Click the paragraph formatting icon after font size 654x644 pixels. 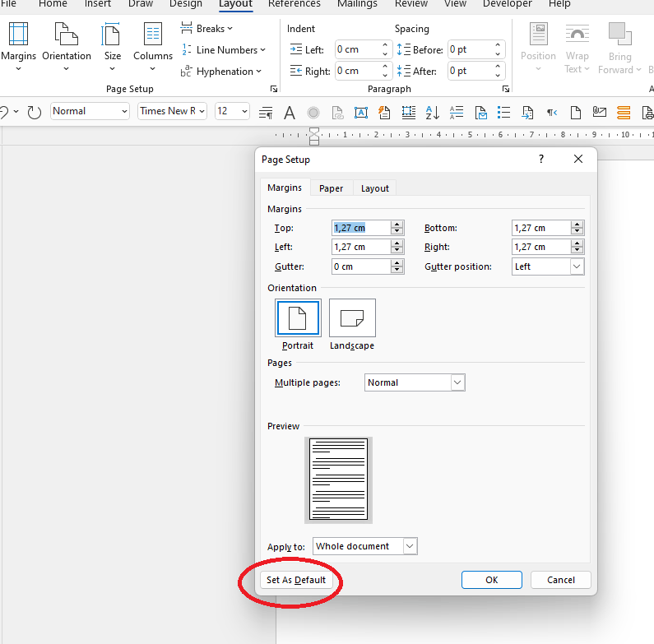click(x=266, y=112)
